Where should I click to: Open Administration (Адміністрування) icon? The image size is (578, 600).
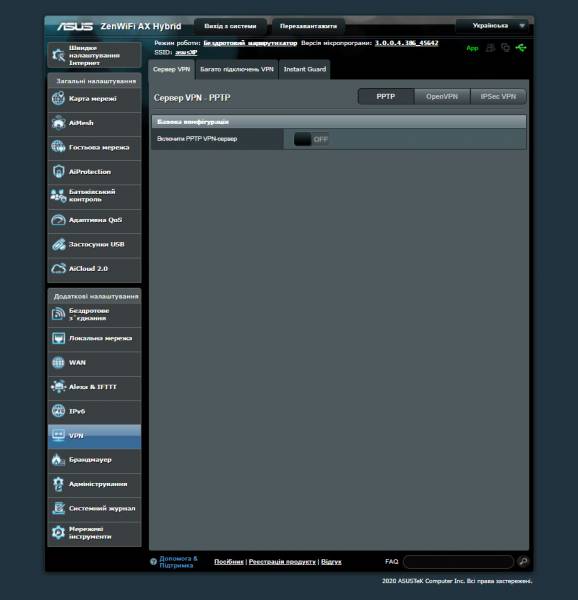point(58,484)
